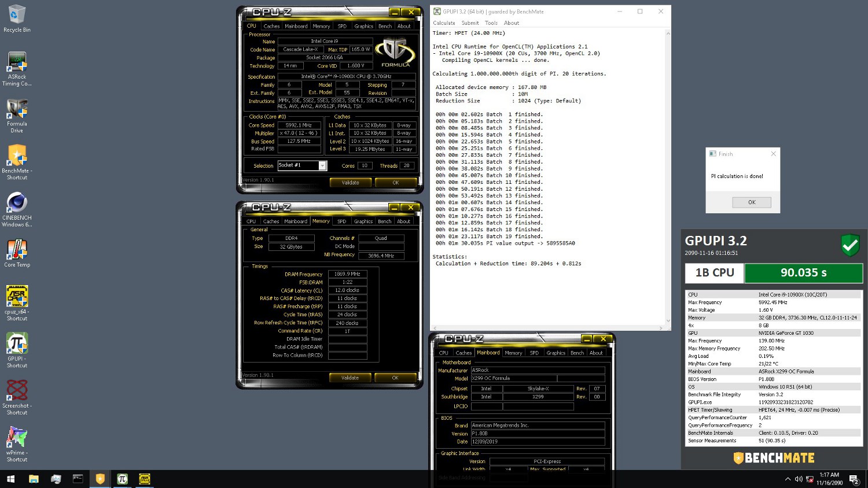Switch to the GPUPI taskbar icon
Screen dimensions: 868x488
click(122, 479)
